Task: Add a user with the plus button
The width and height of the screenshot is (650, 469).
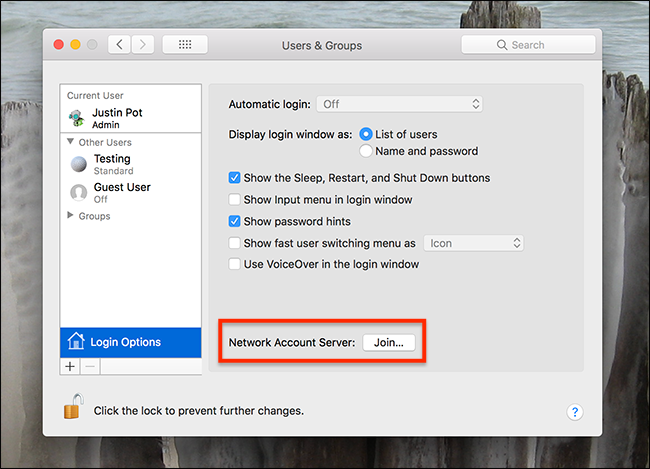Action: 70,367
